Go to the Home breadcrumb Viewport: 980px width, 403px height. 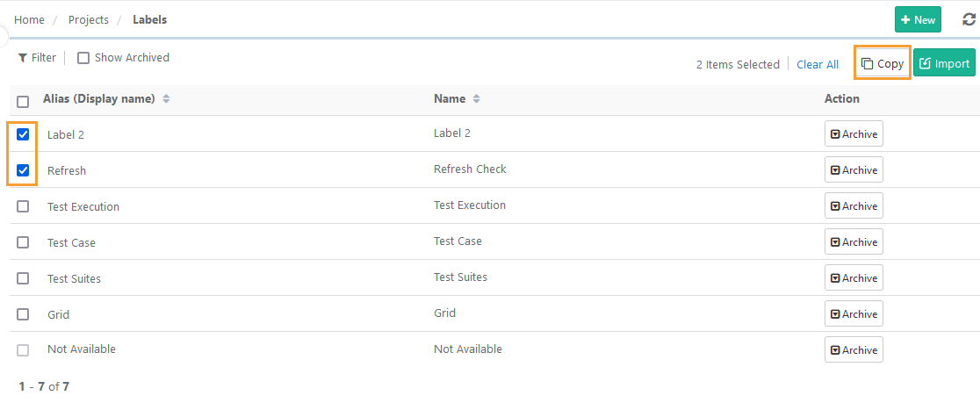point(29,20)
